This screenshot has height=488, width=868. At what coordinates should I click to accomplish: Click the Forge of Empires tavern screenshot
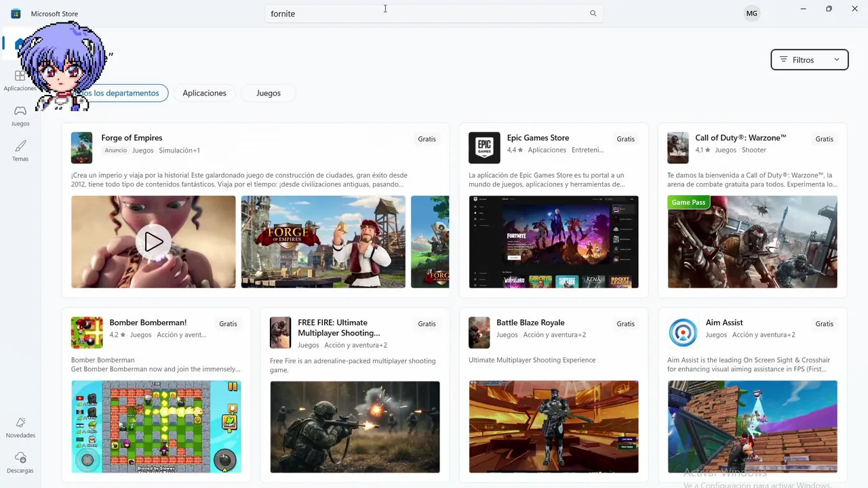coord(323,242)
